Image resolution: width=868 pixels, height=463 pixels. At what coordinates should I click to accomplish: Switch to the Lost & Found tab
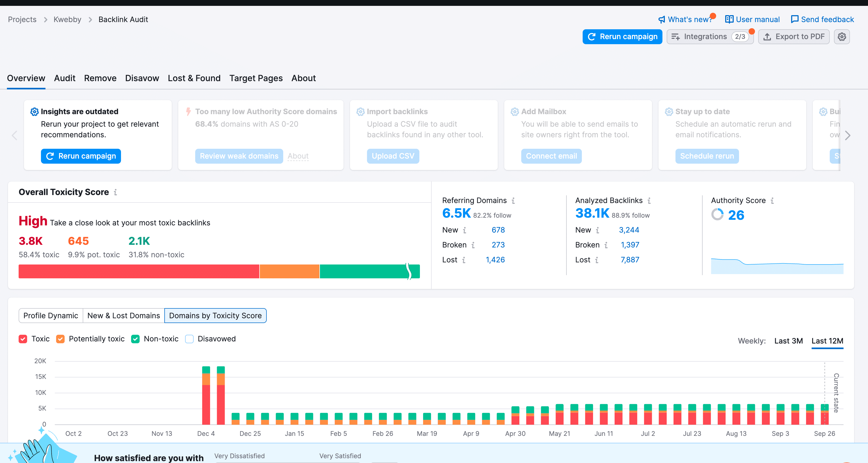tap(195, 77)
